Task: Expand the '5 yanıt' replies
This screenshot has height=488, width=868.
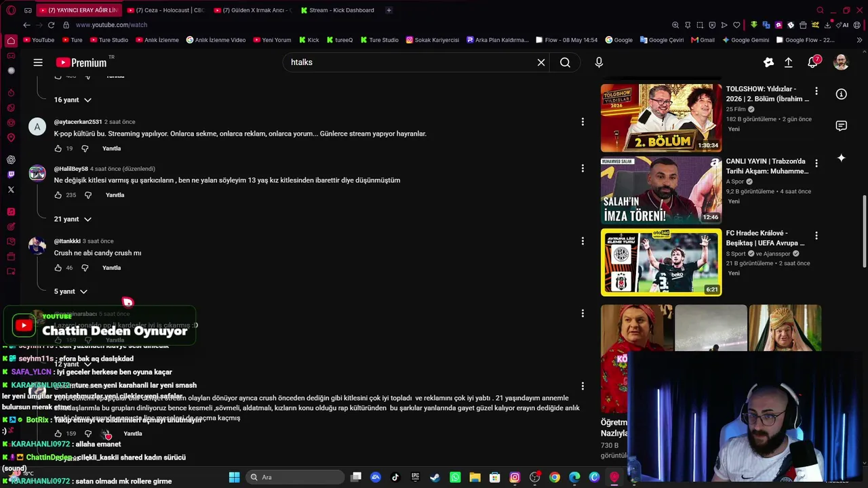Action: pos(71,291)
